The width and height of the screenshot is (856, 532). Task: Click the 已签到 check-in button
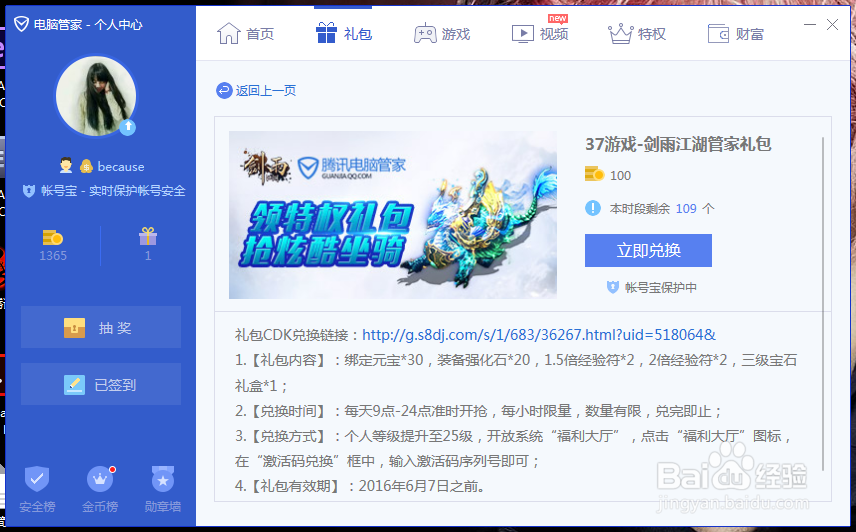pos(101,384)
